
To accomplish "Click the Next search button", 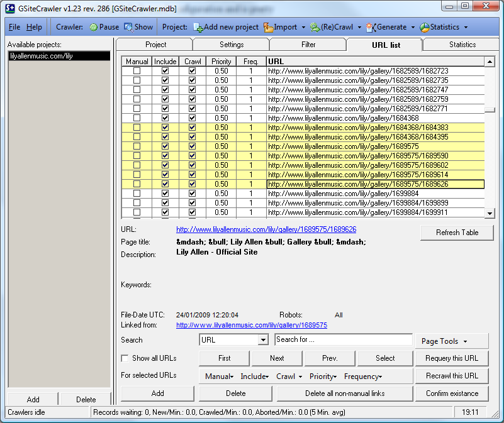I will (277, 358).
